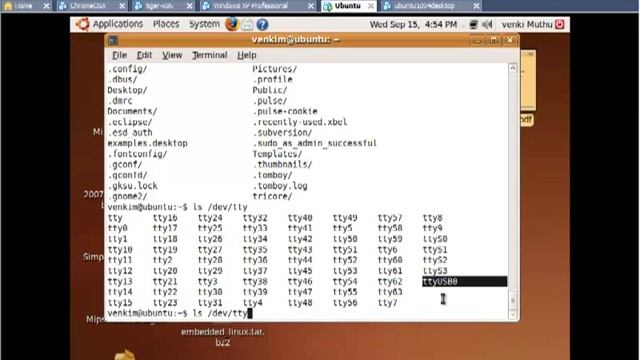Click the terminal scrollbar thumb

(x=513, y=300)
